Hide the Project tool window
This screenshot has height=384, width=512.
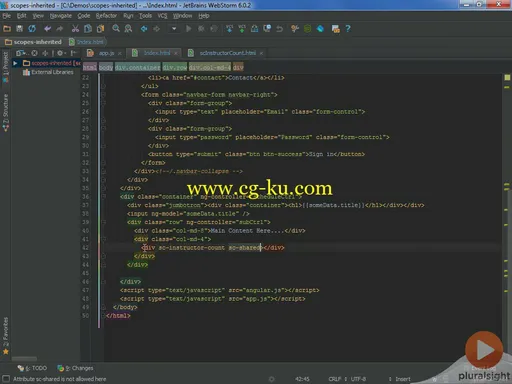pyautogui.click(x=74, y=53)
